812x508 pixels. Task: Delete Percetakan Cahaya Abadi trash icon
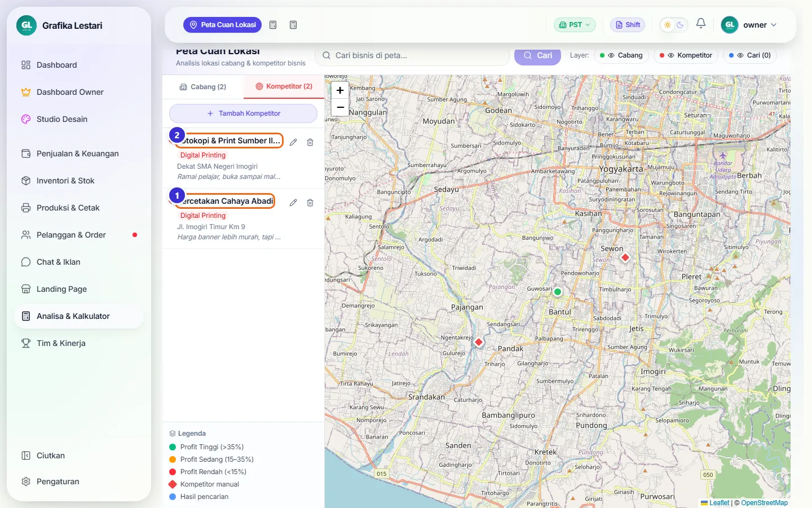[x=310, y=203]
